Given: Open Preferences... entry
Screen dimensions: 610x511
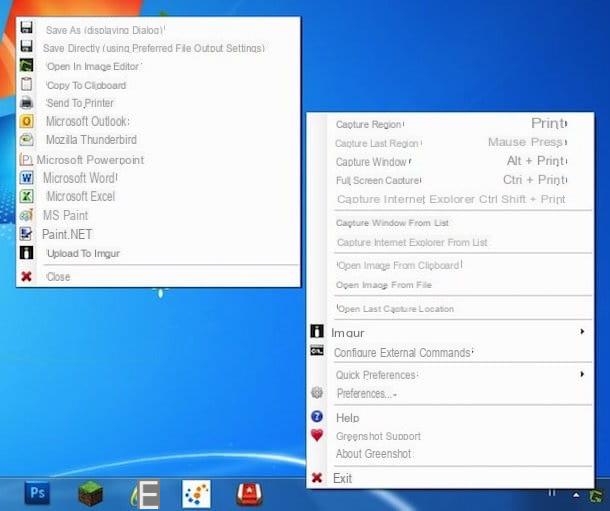Looking at the screenshot, I should click(366, 394).
